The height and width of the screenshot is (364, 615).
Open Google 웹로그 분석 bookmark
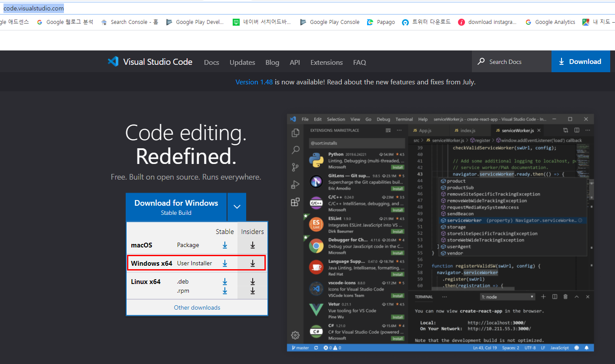click(65, 22)
